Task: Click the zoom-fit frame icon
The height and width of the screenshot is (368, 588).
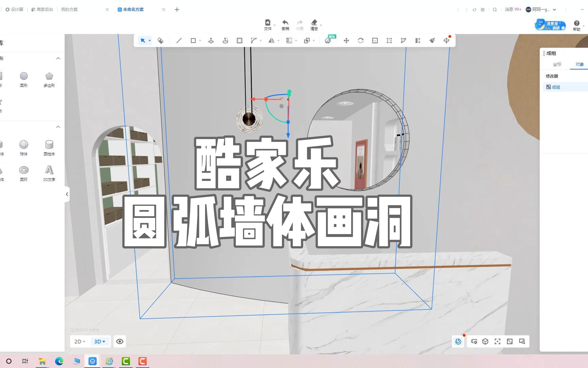Action: [510, 341]
